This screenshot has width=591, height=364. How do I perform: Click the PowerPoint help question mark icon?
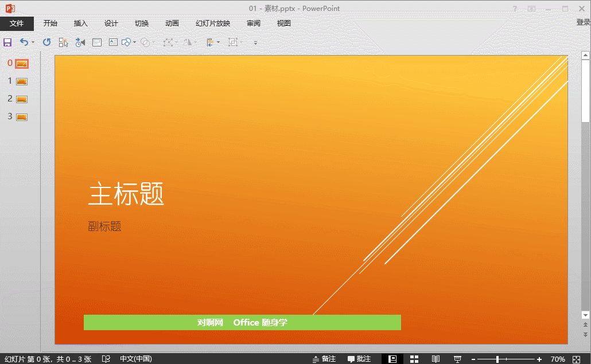tap(515, 9)
